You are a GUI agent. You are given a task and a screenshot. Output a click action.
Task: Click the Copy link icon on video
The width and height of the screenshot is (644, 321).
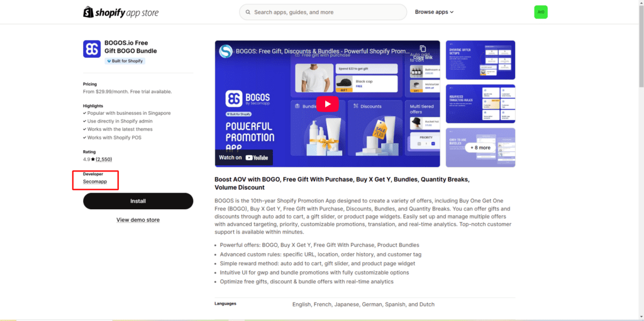(423, 50)
